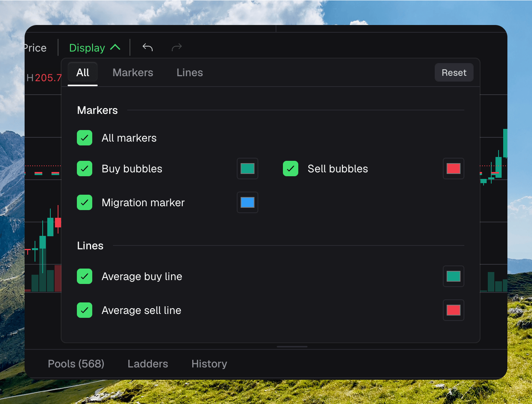
Task: Grab the panel resize handle above Pools
Action: click(x=292, y=347)
